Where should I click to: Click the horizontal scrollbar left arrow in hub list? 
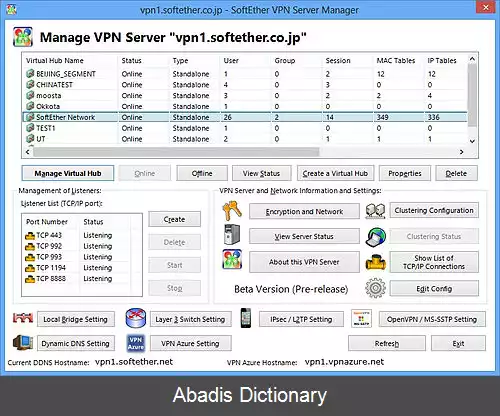28,152
